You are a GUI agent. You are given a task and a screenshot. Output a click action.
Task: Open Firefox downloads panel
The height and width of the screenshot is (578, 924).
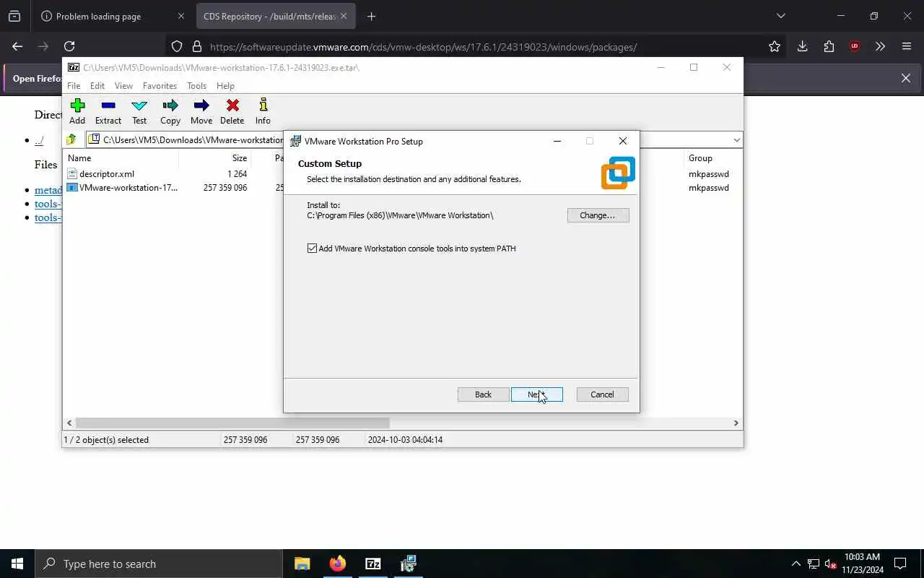coord(802,46)
